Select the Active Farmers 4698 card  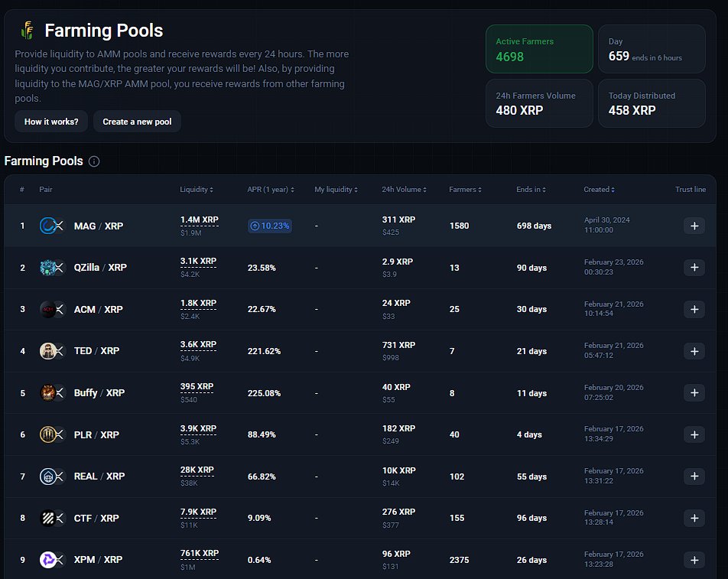click(x=539, y=49)
